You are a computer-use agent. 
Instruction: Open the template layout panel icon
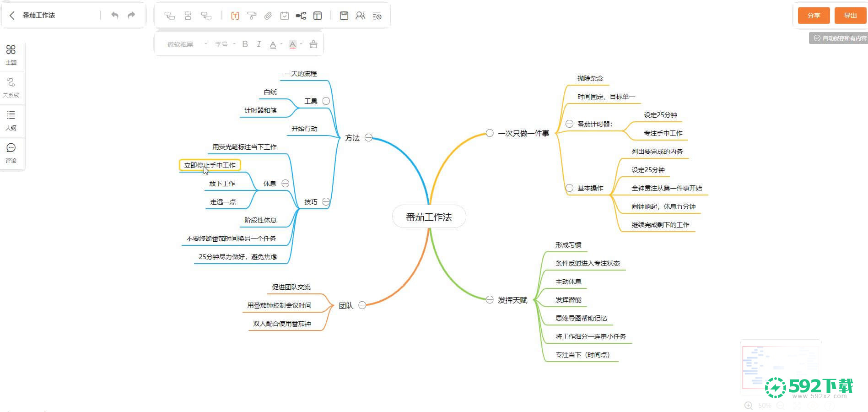click(x=318, y=16)
